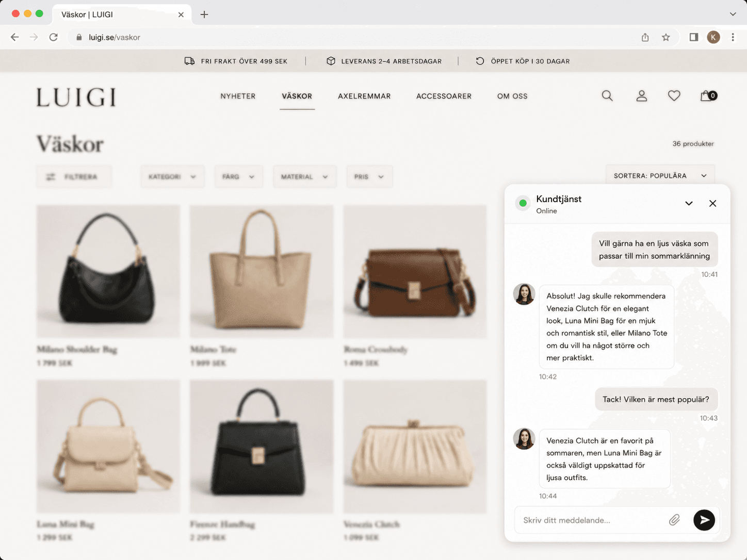
Task: Expand the tab search chevron
Action: pos(733,14)
